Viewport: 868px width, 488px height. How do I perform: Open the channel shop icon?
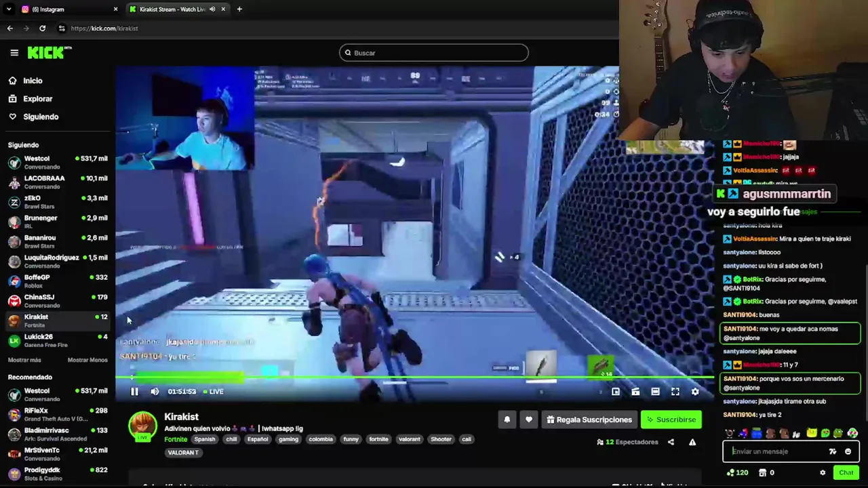762,472
